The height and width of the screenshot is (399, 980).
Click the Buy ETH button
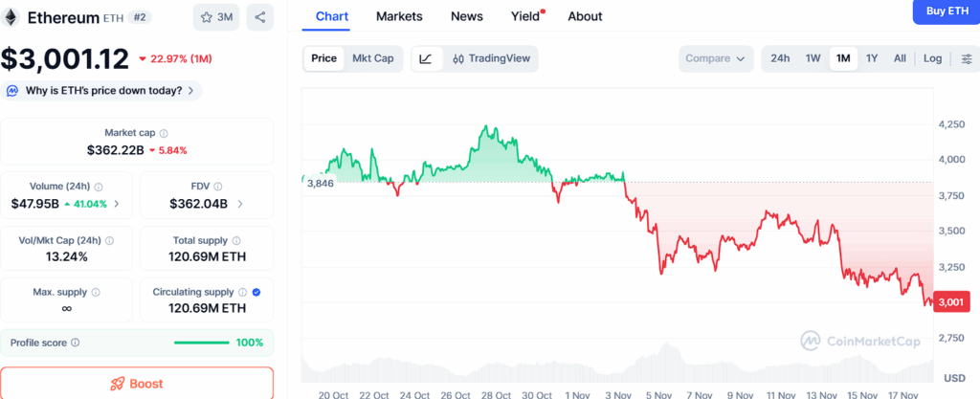tap(946, 11)
